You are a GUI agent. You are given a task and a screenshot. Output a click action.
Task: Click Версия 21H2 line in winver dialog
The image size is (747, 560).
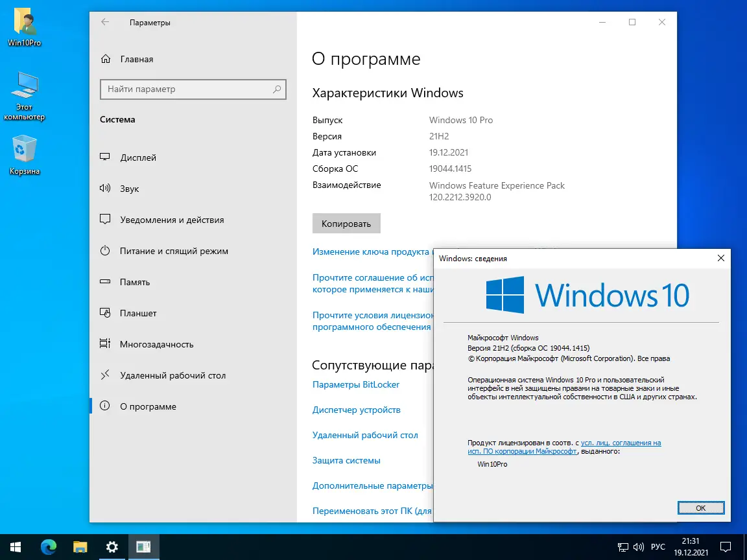[x=528, y=348]
